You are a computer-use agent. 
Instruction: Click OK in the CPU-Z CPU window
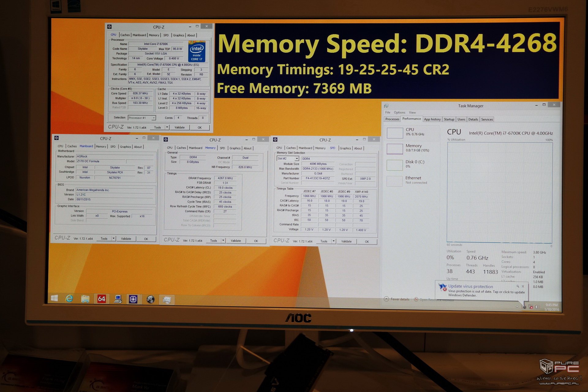coord(200,127)
